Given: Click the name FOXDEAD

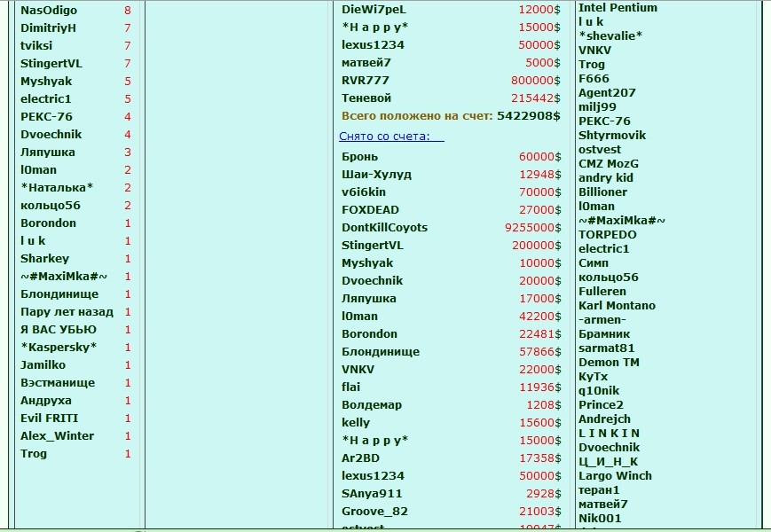Looking at the screenshot, I should 370,210.
